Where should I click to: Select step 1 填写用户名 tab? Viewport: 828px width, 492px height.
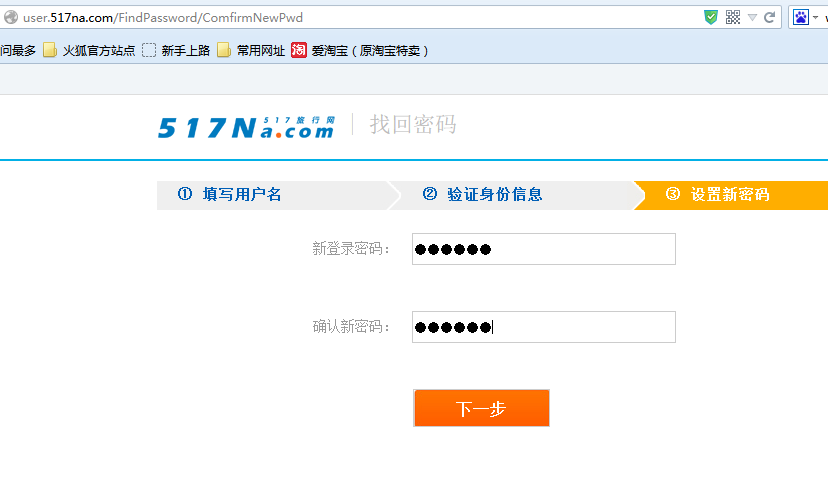pos(272,195)
